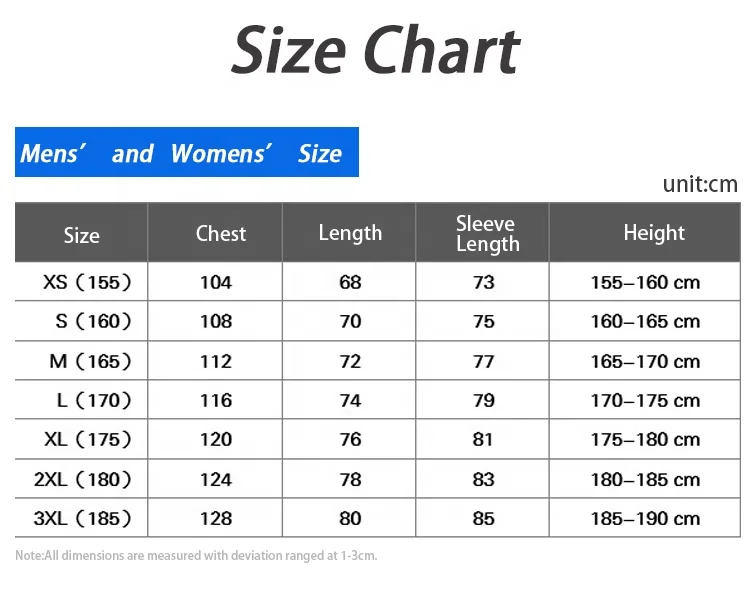Select the M (165) size row label

(90, 361)
